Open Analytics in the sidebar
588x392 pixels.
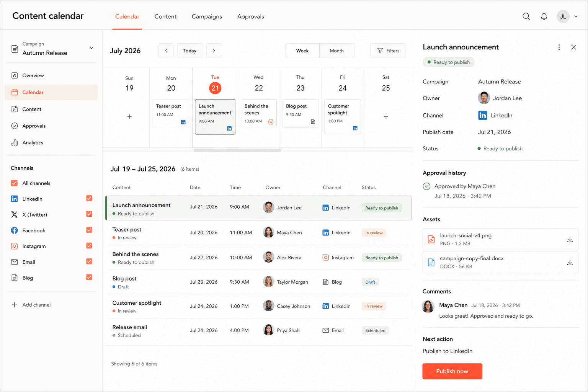coord(51,143)
